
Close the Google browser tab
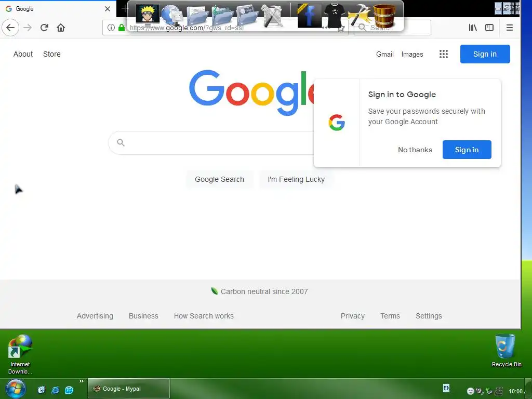pos(108,9)
